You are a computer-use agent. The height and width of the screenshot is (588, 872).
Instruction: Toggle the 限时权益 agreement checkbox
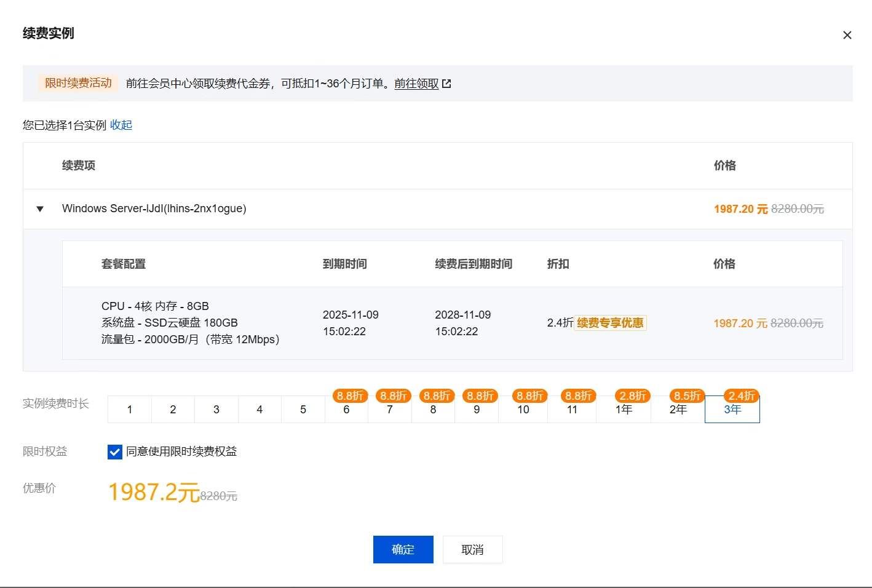tap(114, 451)
